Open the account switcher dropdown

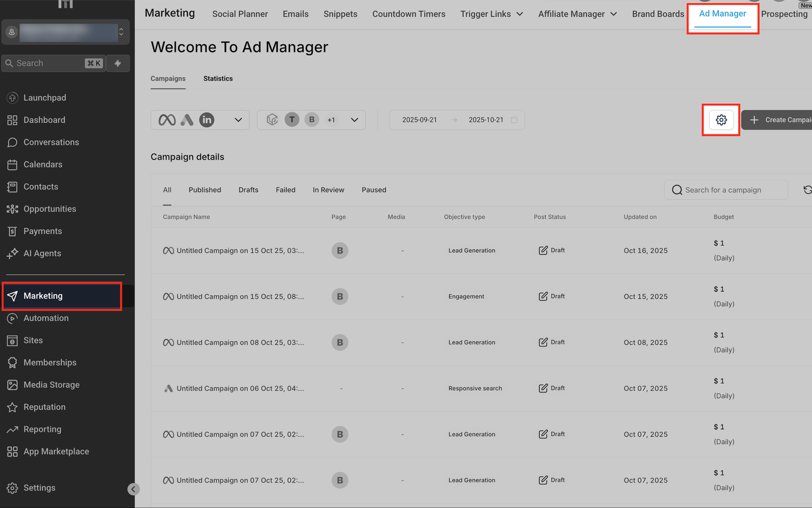click(66, 32)
